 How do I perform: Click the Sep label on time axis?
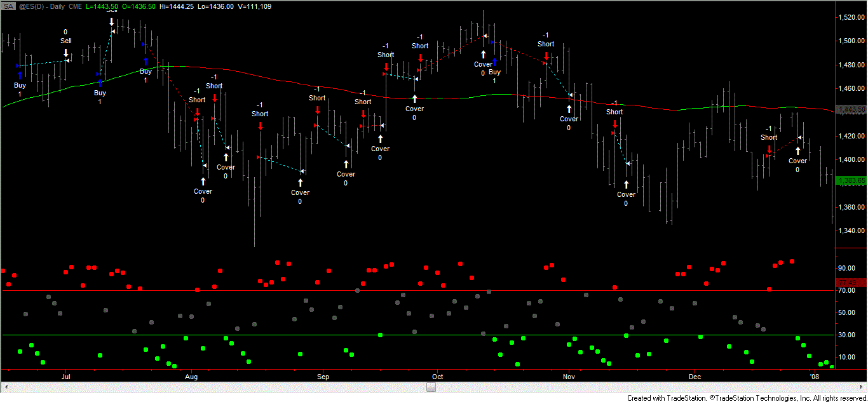click(323, 377)
